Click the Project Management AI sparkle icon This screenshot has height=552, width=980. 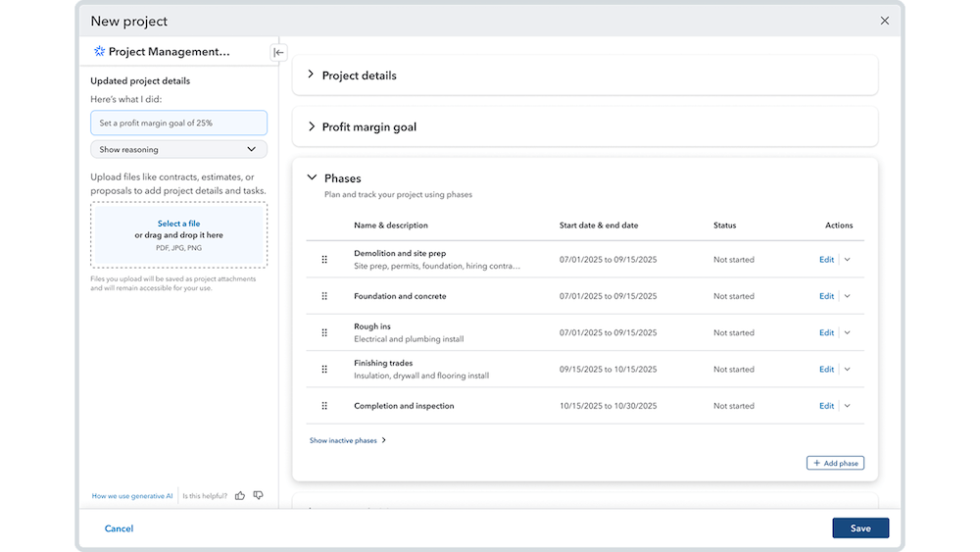[99, 51]
